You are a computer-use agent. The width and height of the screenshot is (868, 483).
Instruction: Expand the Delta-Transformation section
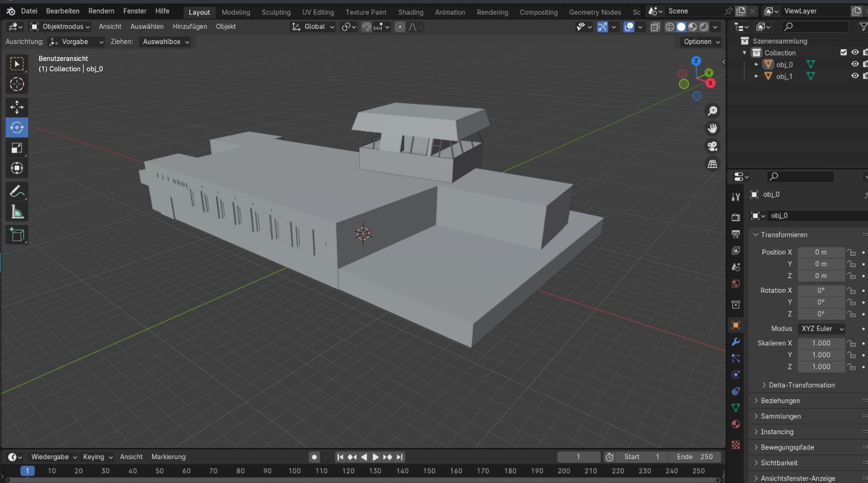pyautogui.click(x=801, y=385)
